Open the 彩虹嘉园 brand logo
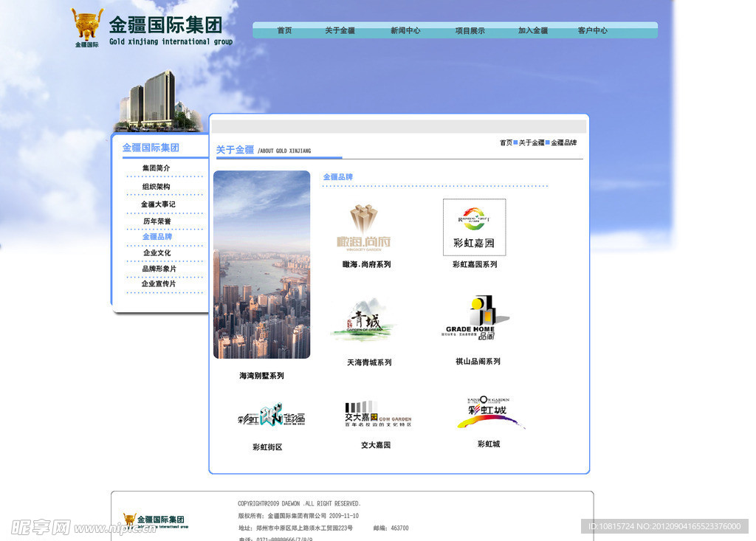This screenshot has width=756, height=541. (475, 227)
